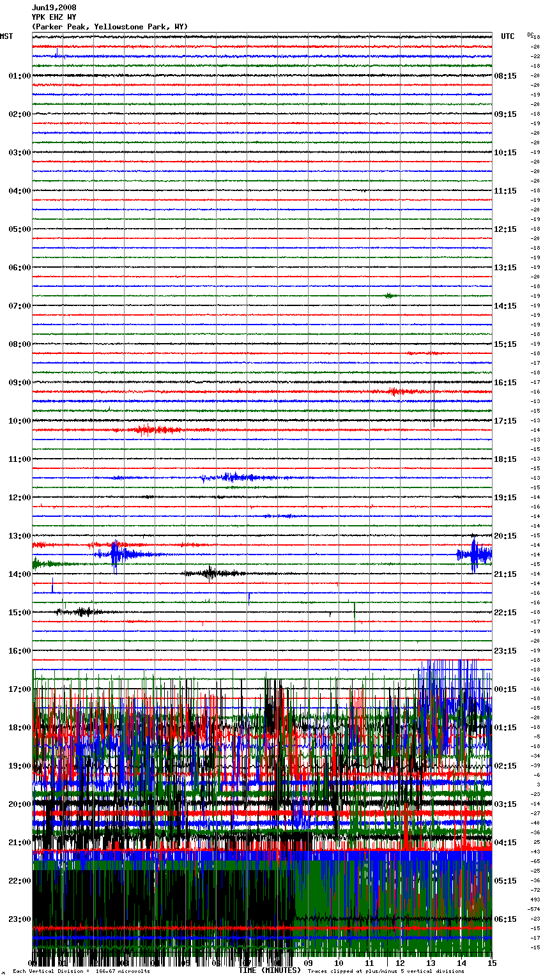Click the 10:15 UTC time label
Image resolution: width=543 pixels, height=980 pixels.
tap(505, 153)
